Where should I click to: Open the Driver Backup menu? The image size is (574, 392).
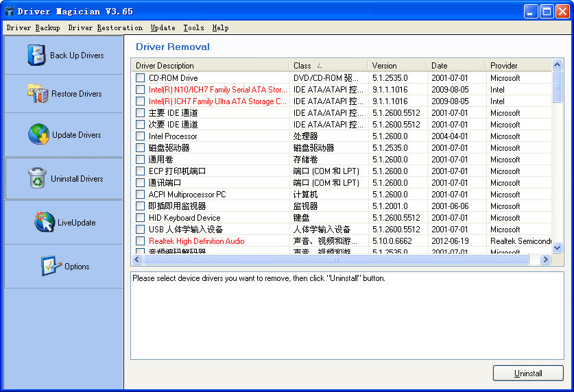pyautogui.click(x=34, y=28)
